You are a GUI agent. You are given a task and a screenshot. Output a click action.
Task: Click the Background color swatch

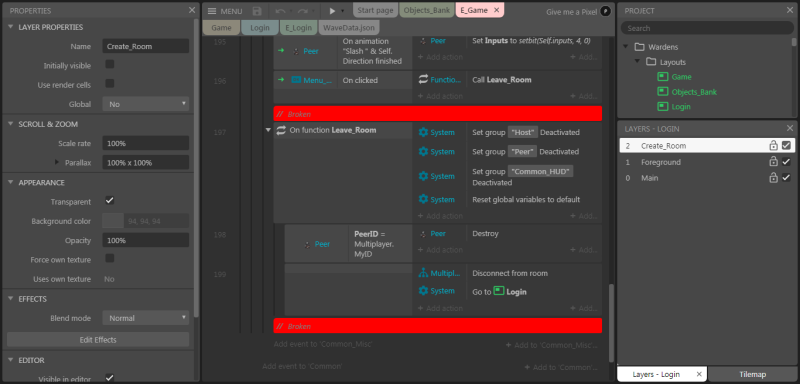[113, 221]
